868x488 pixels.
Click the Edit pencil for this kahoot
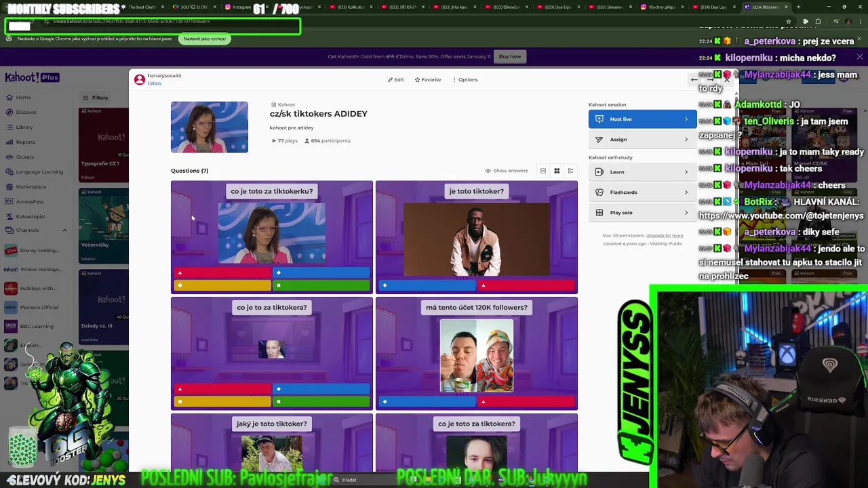click(396, 79)
